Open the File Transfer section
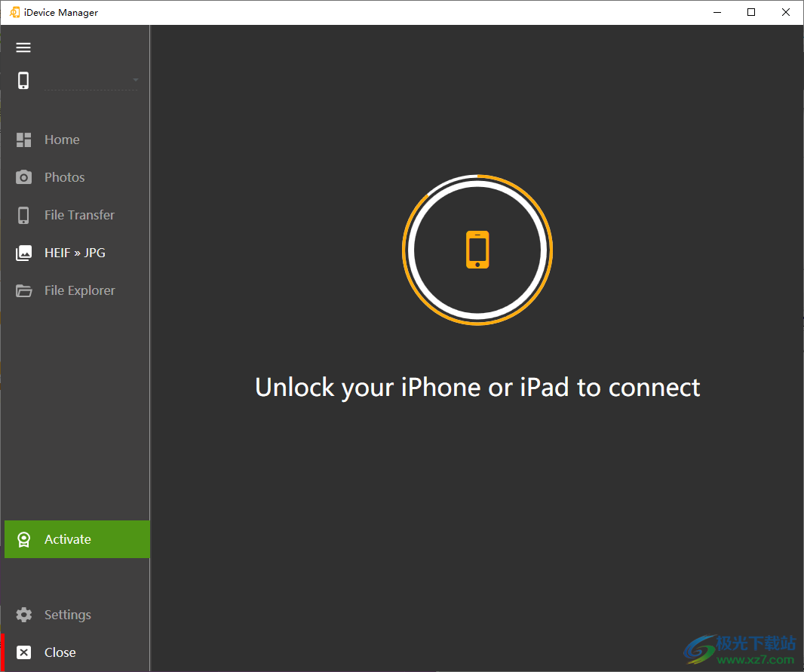 pyautogui.click(x=79, y=215)
